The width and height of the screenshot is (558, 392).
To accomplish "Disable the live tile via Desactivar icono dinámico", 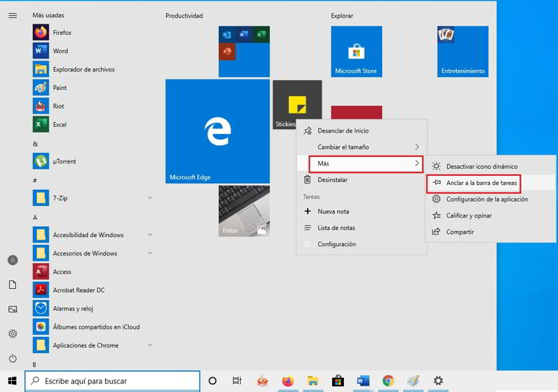I will (481, 166).
